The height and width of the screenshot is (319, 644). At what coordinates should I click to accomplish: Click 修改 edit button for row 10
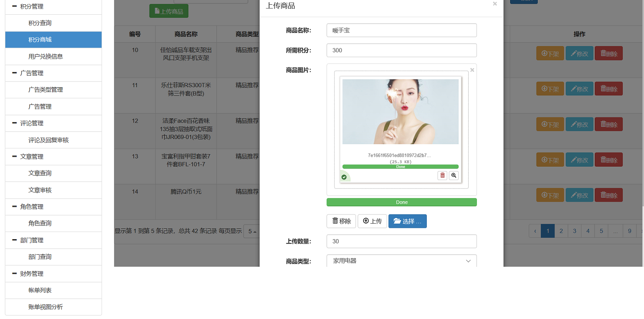(x=579, y=54)
